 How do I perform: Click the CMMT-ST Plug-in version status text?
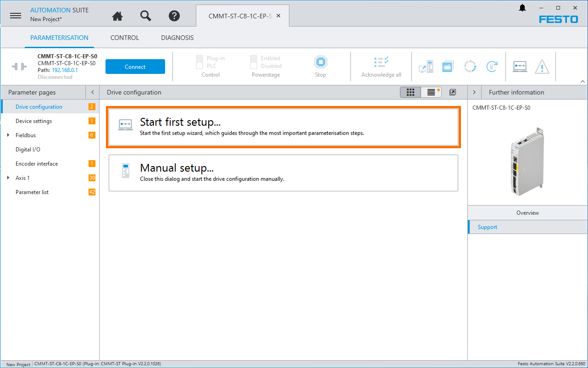pos(98,364)
